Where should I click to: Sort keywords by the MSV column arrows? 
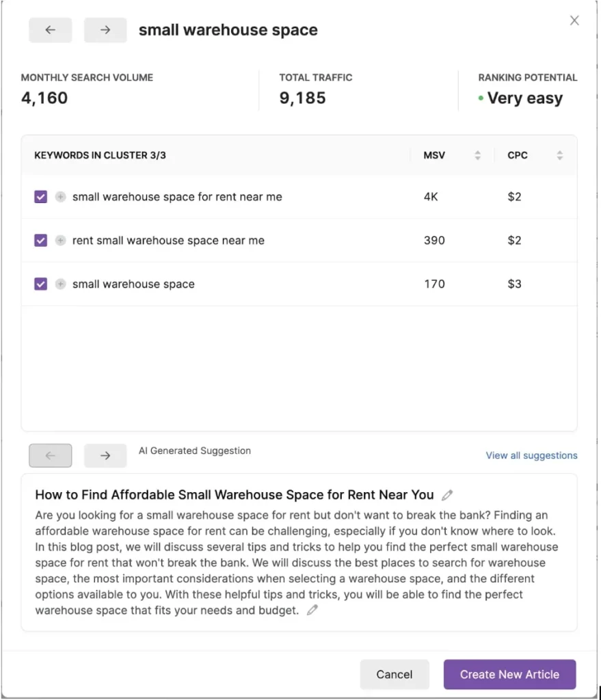pyautogui.click(x=477, y=156)
